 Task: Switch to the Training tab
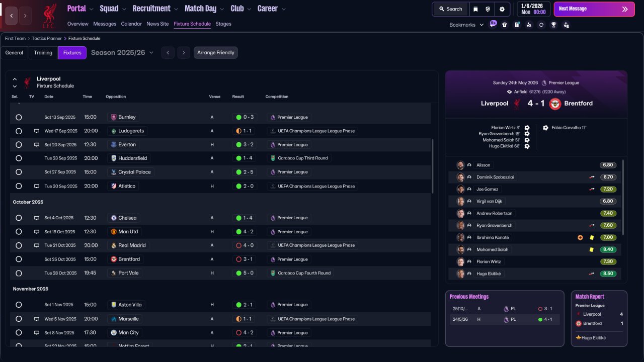[43, 53]
